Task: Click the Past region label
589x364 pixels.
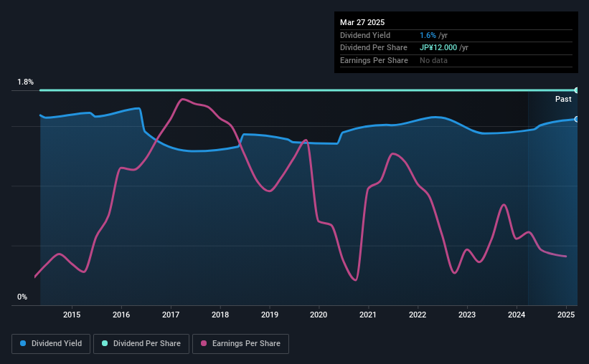Action: tap(563, 99)
